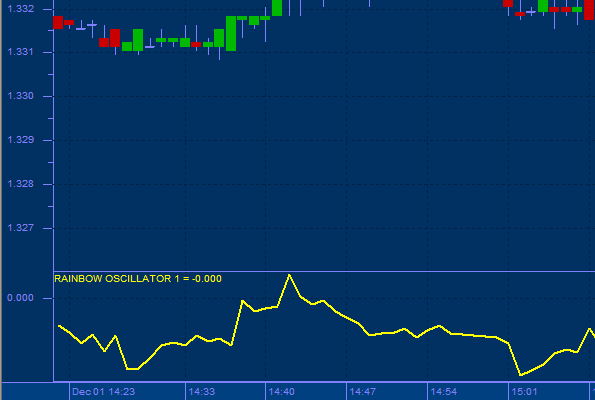Click the Dec 01 14:23 time label

[x=104, y=392]
